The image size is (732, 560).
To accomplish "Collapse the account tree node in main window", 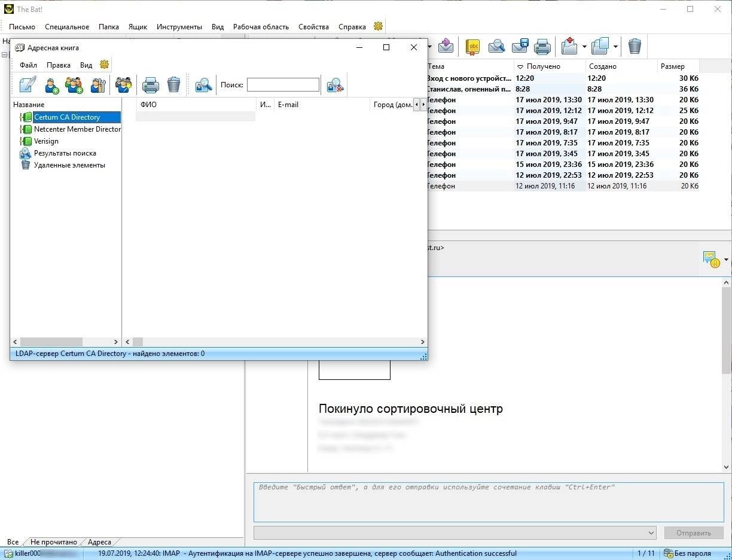I will point(4,54).
